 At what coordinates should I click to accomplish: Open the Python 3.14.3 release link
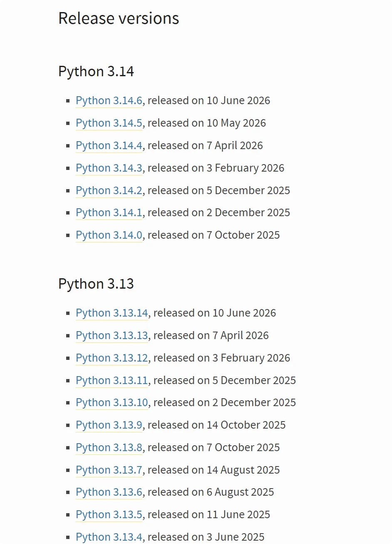pyautogui.click(x=109, y=168)
